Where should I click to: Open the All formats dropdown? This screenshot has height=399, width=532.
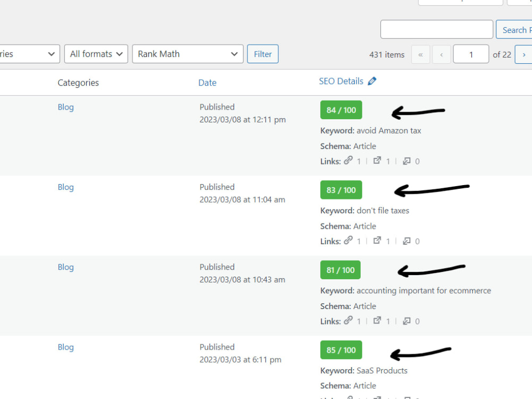tap(96, 54)
